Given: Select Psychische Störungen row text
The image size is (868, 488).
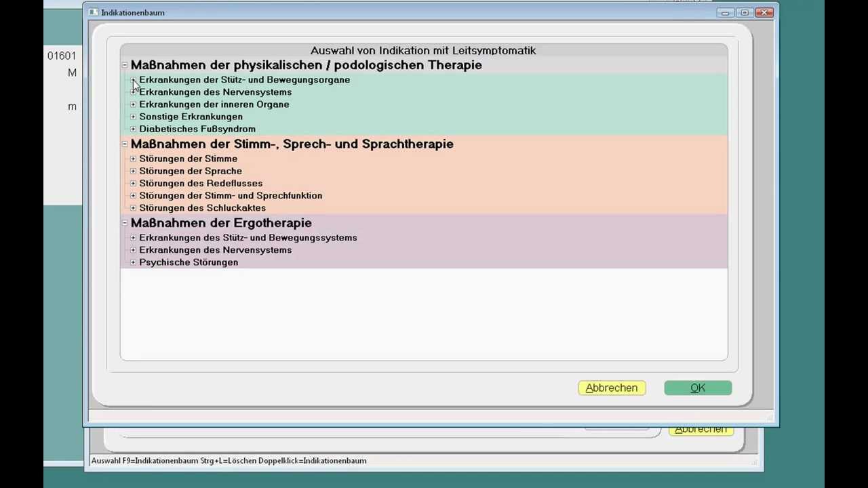Looking at the screenshot, I should [189, 262].
